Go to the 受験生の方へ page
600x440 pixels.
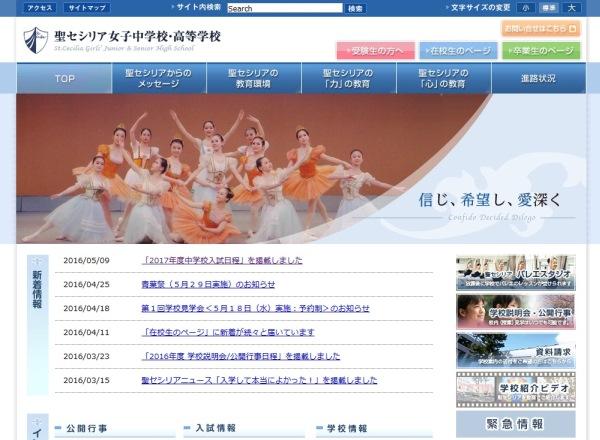click(x=376, y=51)
